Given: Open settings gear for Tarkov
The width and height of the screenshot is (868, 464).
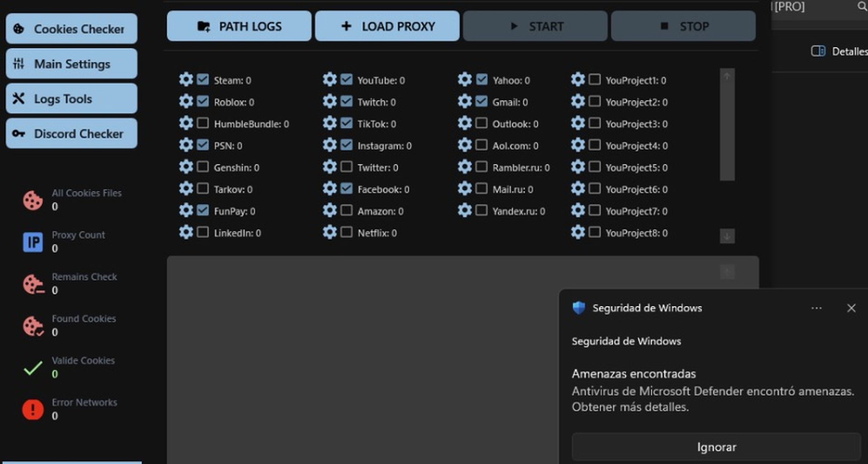Looking at the screenshot, I should click(x=186, y=189).
